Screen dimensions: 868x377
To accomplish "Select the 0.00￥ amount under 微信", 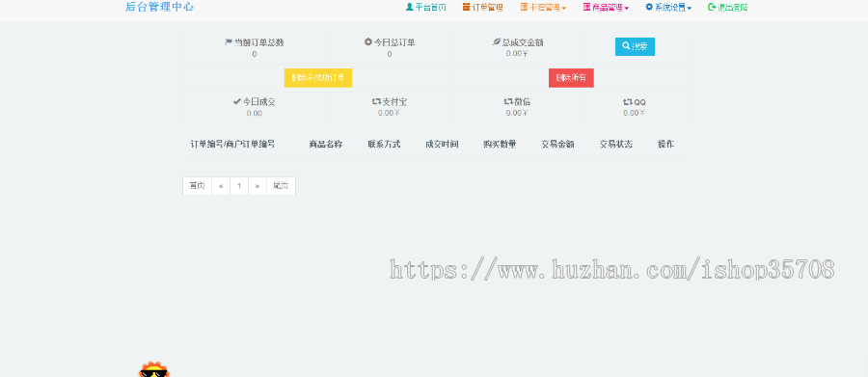I will (x=517, y=113).
